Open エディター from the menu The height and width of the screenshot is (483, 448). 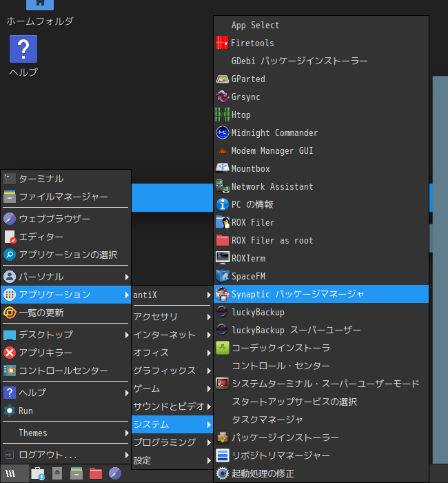[66, 237]
